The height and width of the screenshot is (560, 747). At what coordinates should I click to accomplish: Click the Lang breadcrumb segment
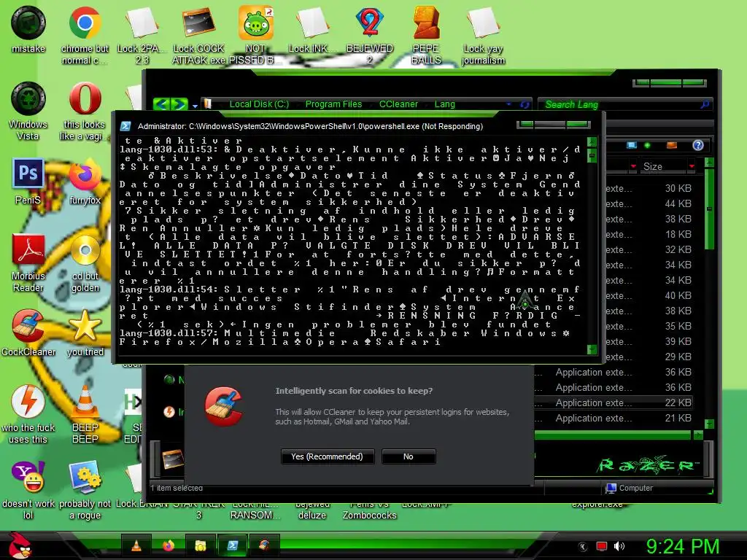444,104
